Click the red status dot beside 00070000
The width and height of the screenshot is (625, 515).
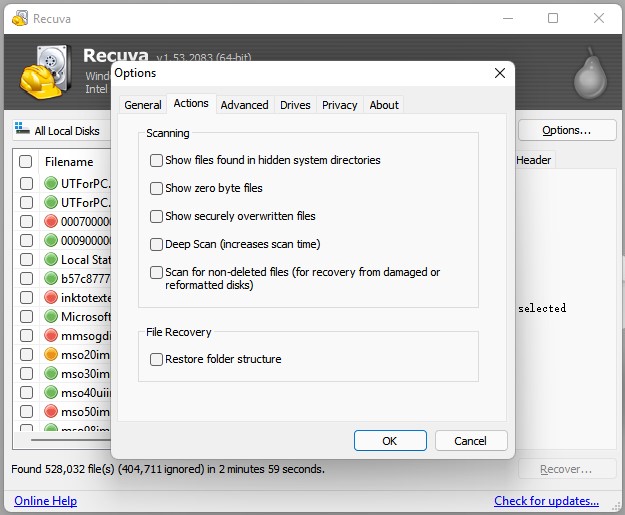(x=51, y=221)
